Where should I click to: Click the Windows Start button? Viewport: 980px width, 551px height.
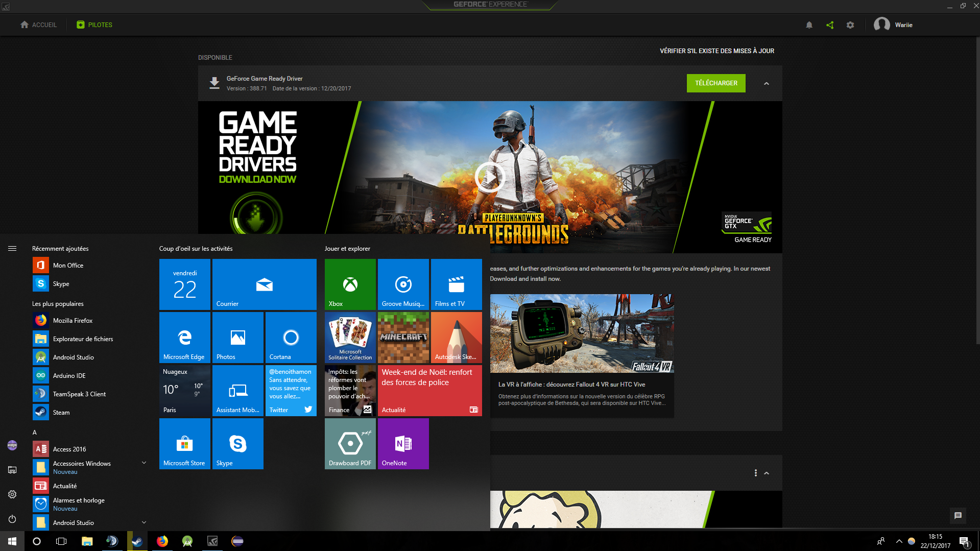tap(12, 541)
